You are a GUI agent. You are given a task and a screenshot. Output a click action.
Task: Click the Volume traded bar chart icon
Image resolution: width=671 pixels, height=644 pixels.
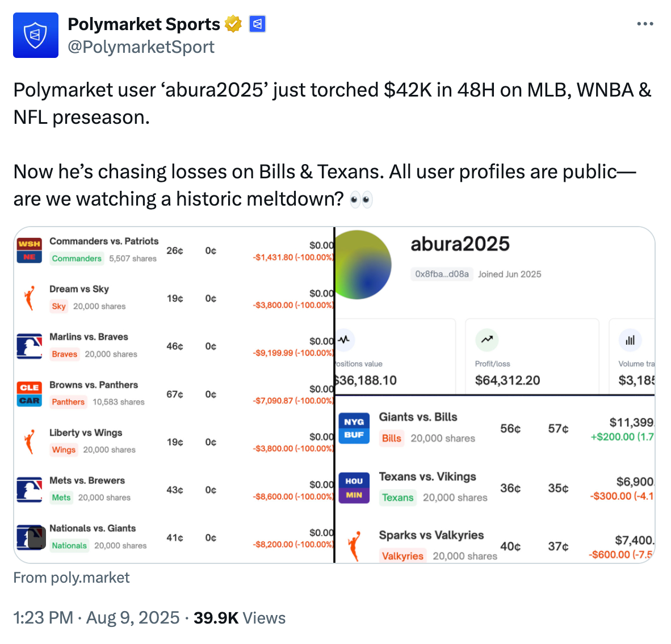point(630,340)
